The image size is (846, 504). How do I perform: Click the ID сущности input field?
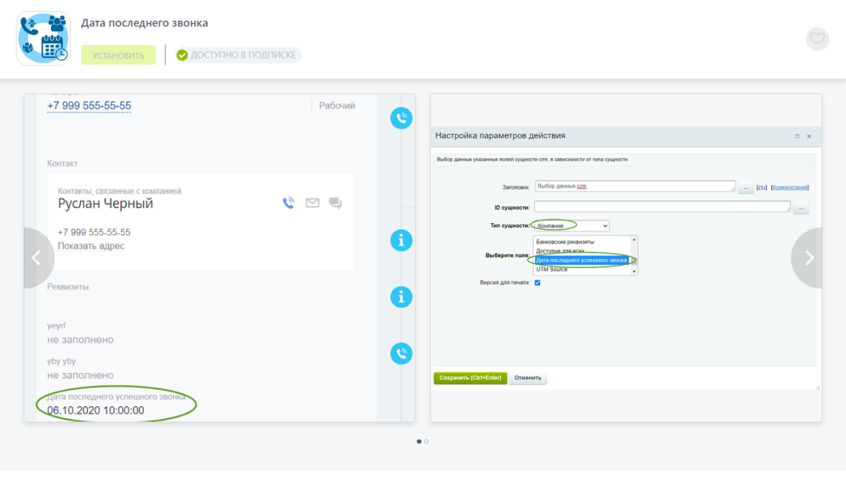[662, 207]
